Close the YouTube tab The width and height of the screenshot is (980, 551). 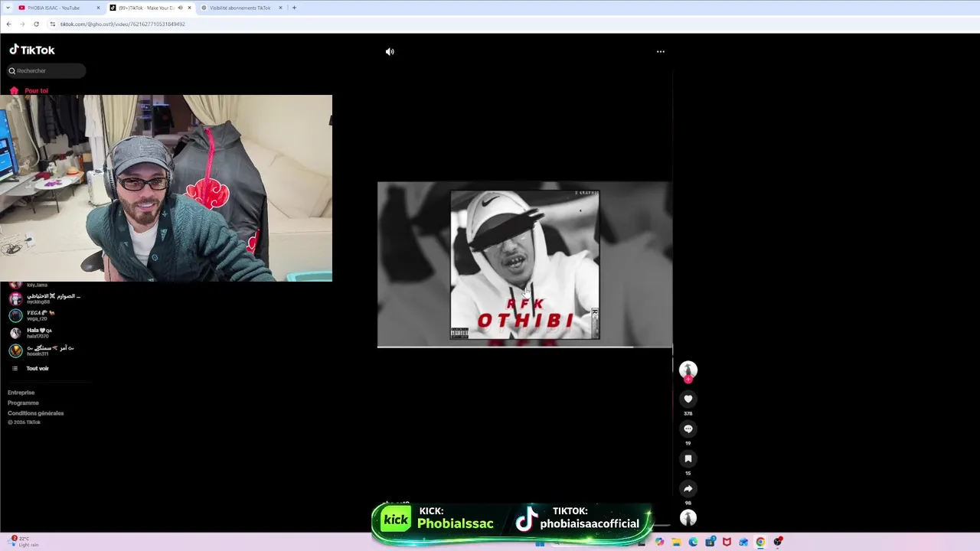tap(98, 8)
